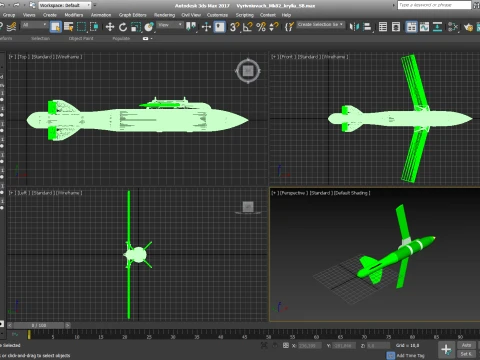Open the Select by Name dialog
The width and height of the screenshot is (480, 360).
(x=69, y=27)
